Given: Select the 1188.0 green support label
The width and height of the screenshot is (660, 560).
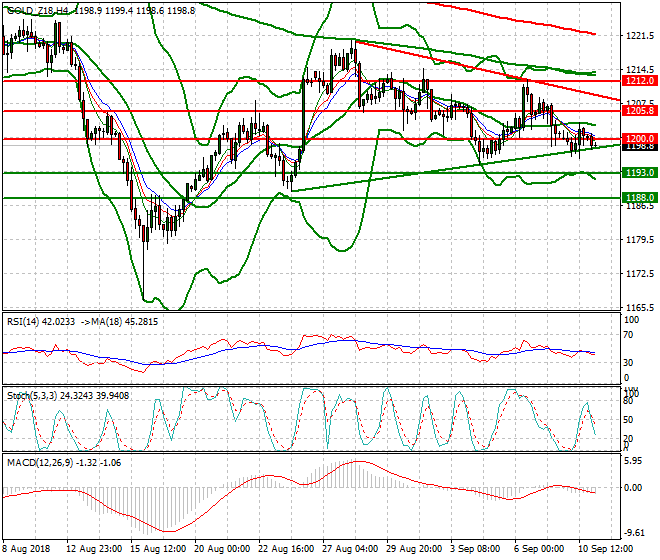Looking at the screenshot, I should click(x=639, y=197).
